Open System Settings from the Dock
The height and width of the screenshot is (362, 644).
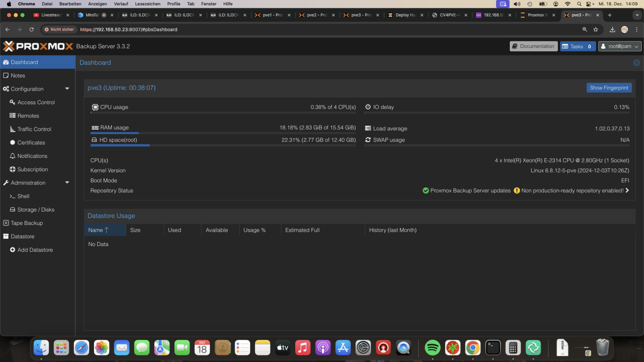coord(363,348)
